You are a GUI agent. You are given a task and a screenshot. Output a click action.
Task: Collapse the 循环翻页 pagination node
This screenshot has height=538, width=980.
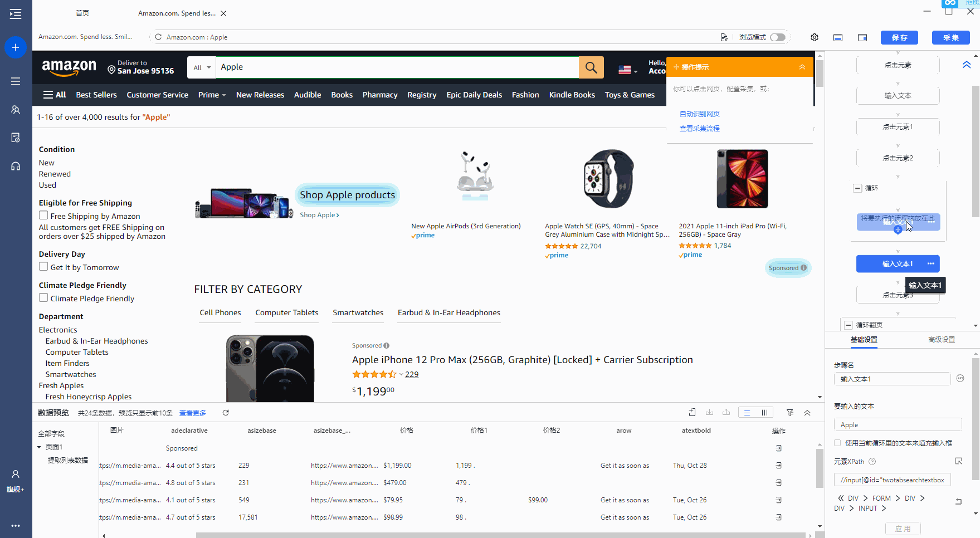(x=849, y=325)
